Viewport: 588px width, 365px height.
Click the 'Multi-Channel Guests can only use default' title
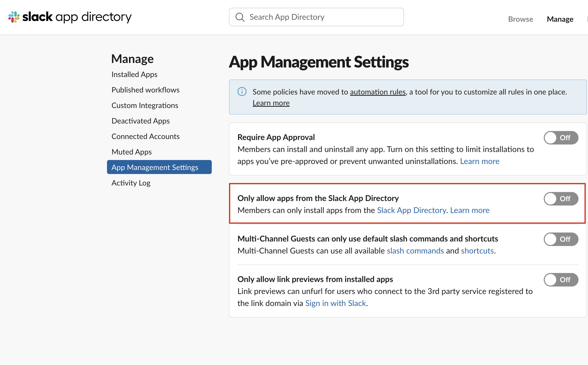(x=367, y=239)
